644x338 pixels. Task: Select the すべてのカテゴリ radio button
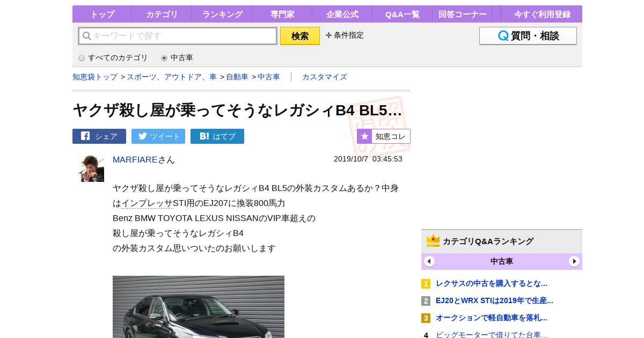[82, 58]
